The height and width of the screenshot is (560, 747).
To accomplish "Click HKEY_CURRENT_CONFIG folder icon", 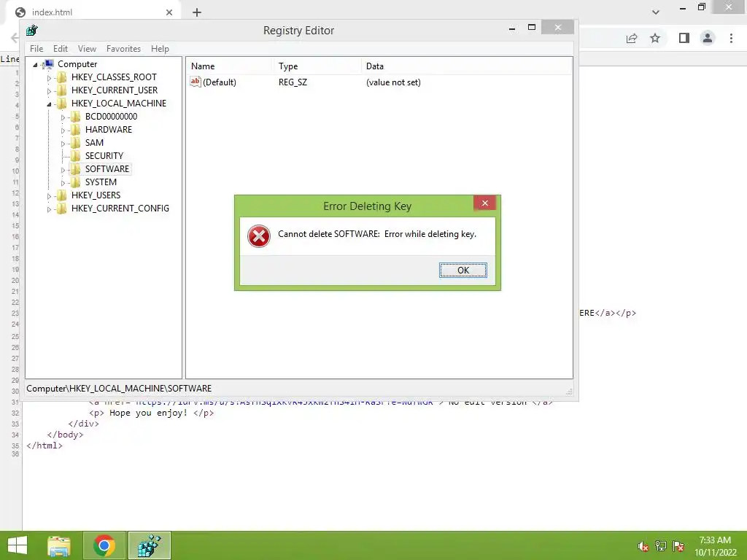I will click(61, 208).
